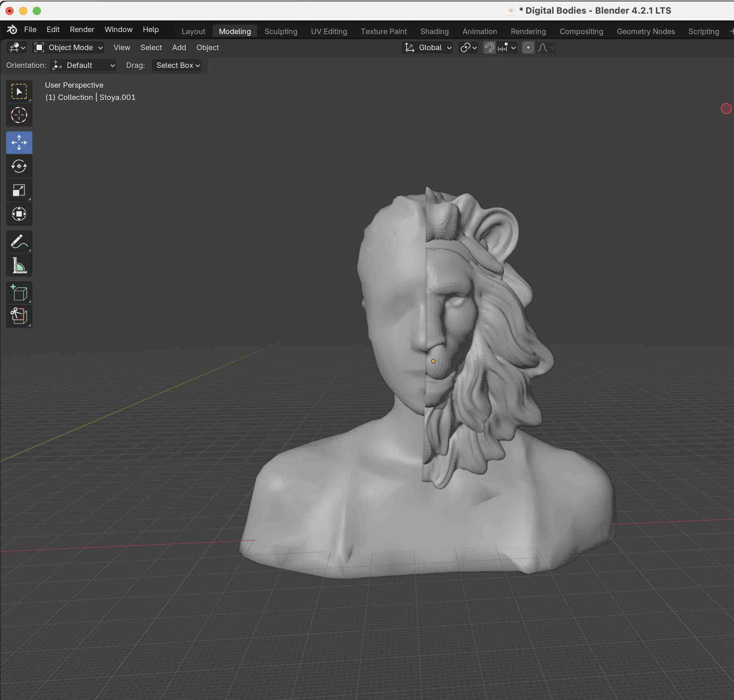Screen dimensions: 734x700
Task: Open the Edit menu
Action: [x=53, y=29]
